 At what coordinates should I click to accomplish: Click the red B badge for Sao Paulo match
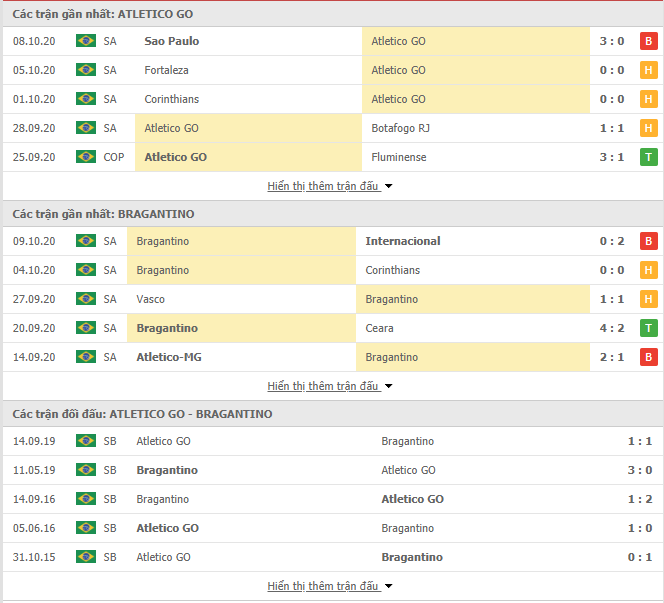click(648, 41)
